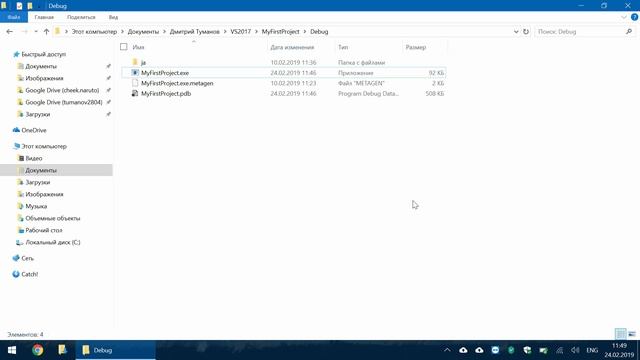
Task: Go to VS2017 breadcrumb segment
Action: [240, 31]
